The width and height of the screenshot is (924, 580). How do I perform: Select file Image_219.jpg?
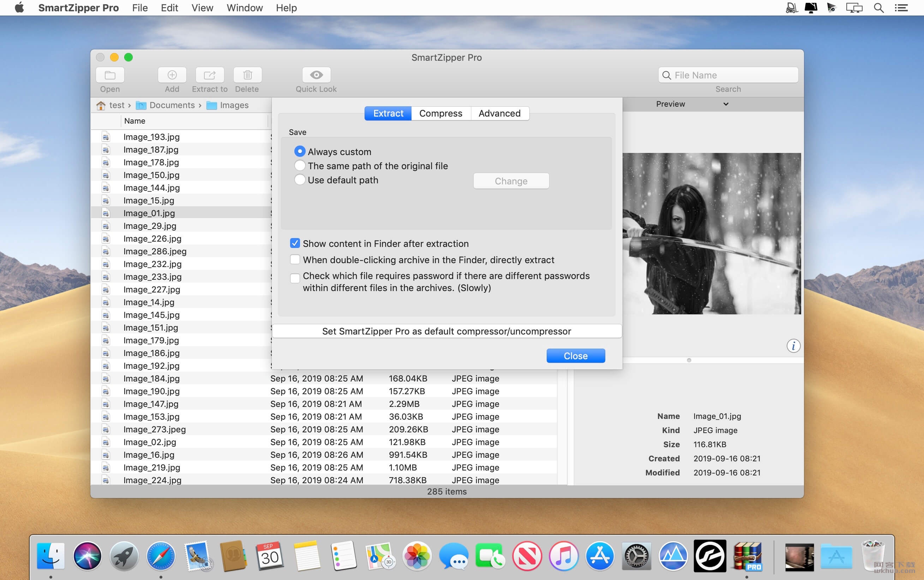click(151, 467)
